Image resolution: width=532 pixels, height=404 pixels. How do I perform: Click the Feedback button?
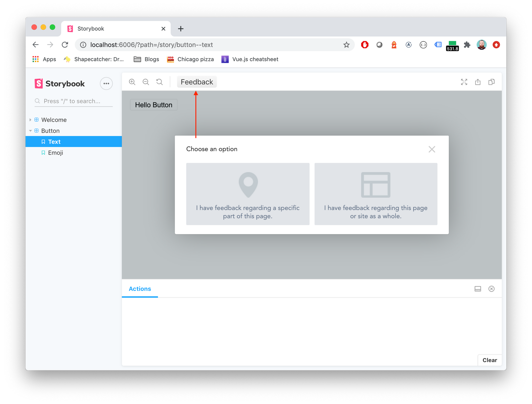coord(197,82)
